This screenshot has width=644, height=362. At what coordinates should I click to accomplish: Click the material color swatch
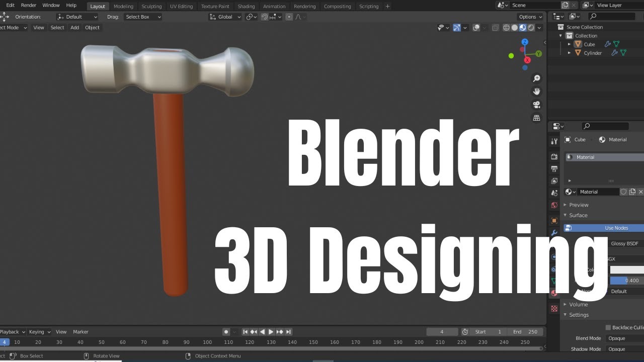(627, 270)
